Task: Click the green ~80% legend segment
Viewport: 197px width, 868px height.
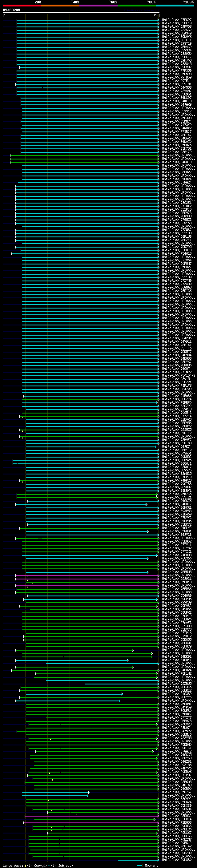Action: click(137, 6)
